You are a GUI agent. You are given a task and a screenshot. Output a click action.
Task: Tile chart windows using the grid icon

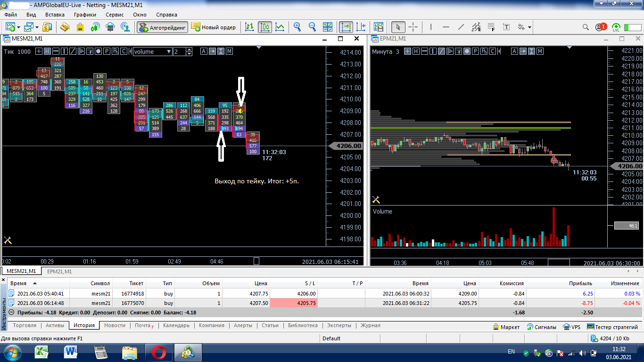click(x=329, y=27)
